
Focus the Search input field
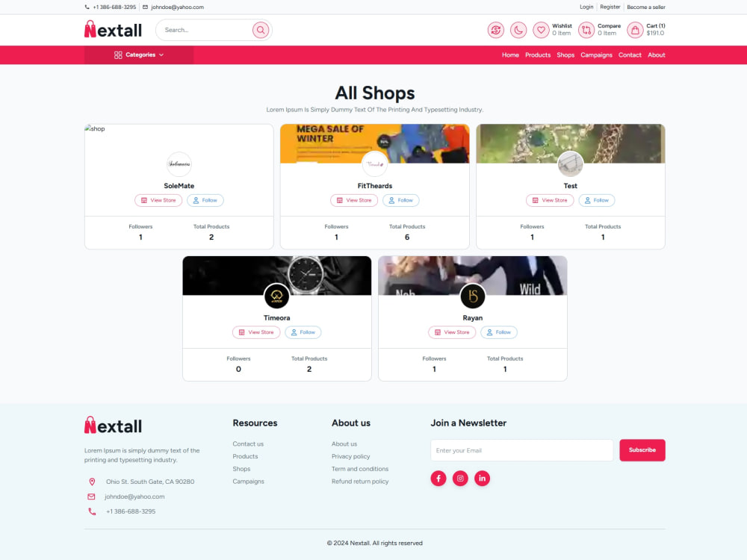pos(206,30)
